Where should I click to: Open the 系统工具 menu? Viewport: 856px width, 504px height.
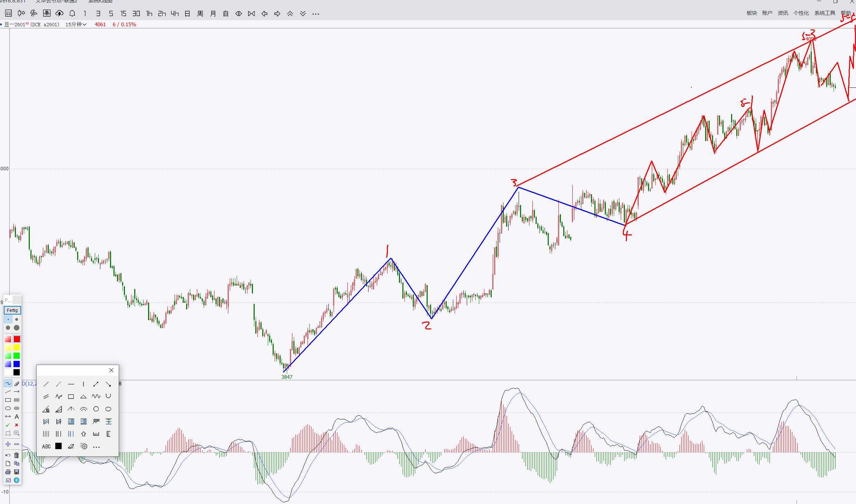824,13
